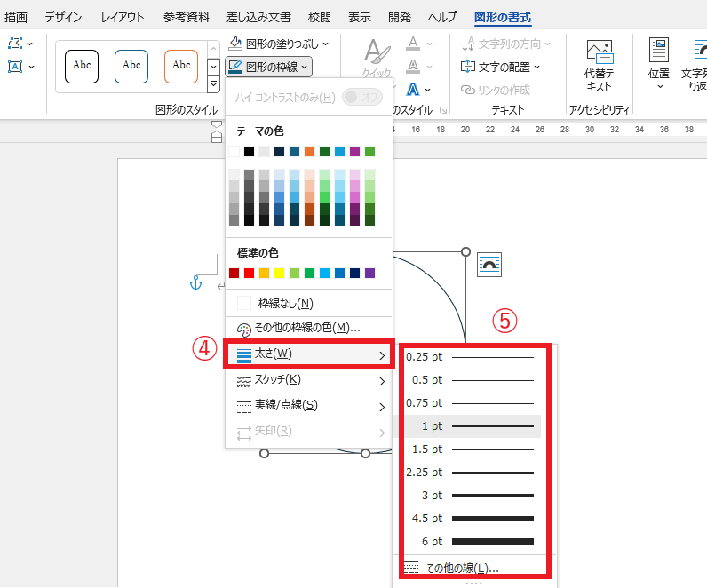The width and height of the screenshot is (707, 588).
Task: Switch to the 差し込み文書 tab
Action: 258,17
